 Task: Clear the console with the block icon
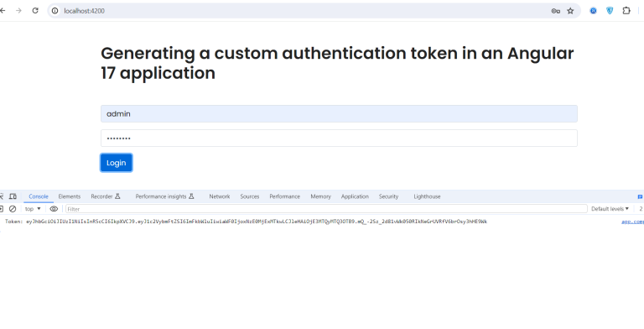click(x=13, y=209)
